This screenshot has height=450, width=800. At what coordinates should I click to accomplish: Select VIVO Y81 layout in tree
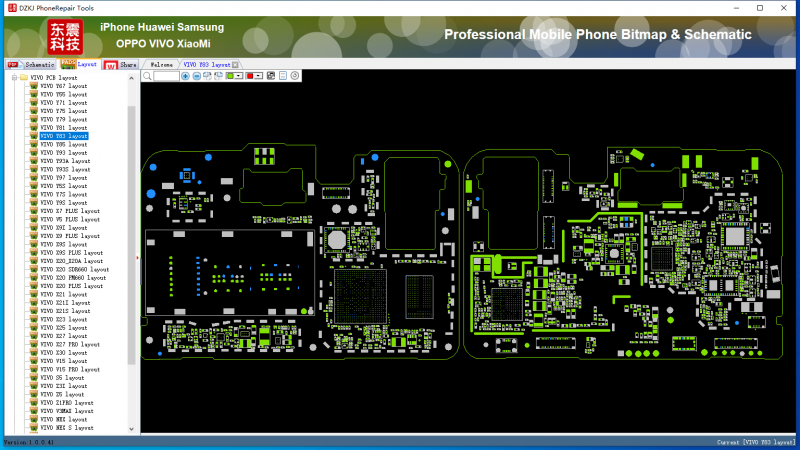(63, 128)
